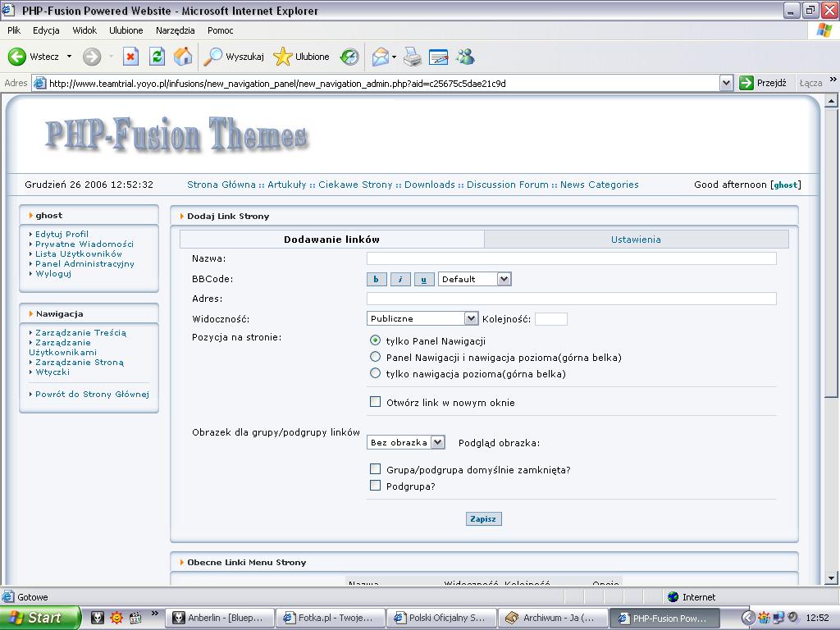The image size is (840, 630).
Task: Open the 'Bez obrazka' image dropdown
Action: [x=405, y=442]
